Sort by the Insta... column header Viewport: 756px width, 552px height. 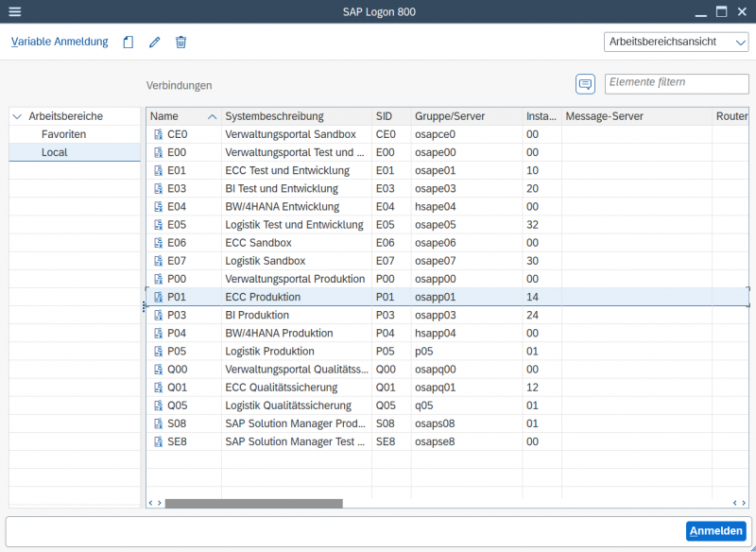click(x=541, y=116)
